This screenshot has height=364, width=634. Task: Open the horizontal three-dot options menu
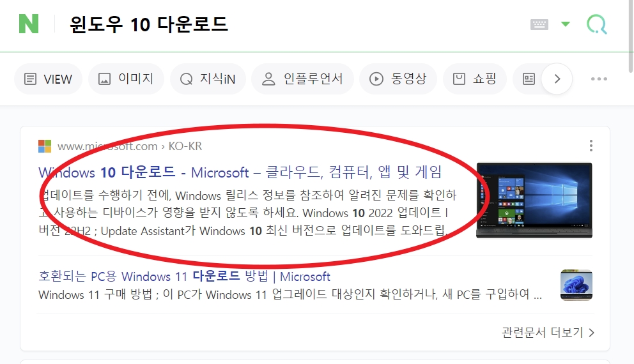[599, 79]
